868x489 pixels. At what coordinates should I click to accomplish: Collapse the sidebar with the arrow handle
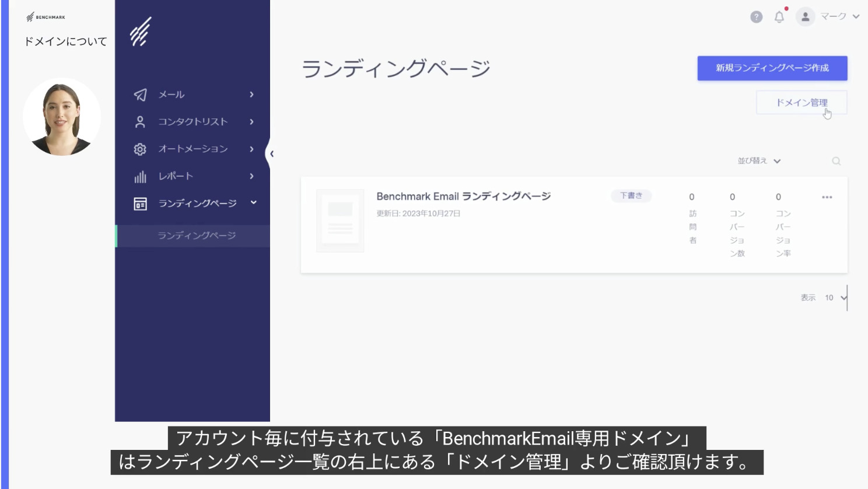[x=271, y=154]
